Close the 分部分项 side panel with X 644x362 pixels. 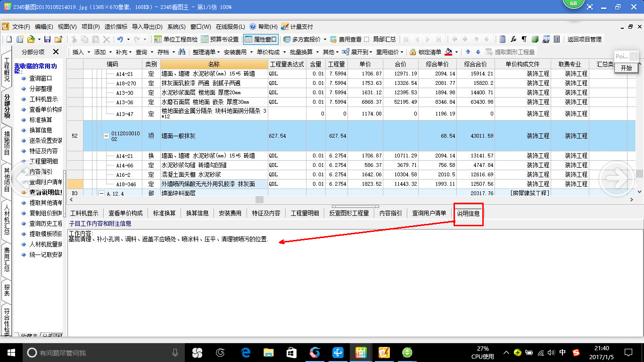coord(56,52)
